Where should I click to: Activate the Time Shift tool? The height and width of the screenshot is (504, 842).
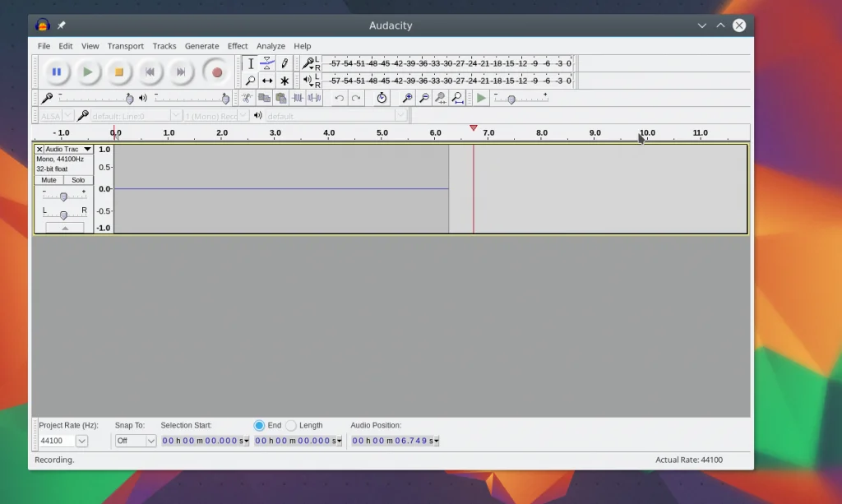pos(267,81)
